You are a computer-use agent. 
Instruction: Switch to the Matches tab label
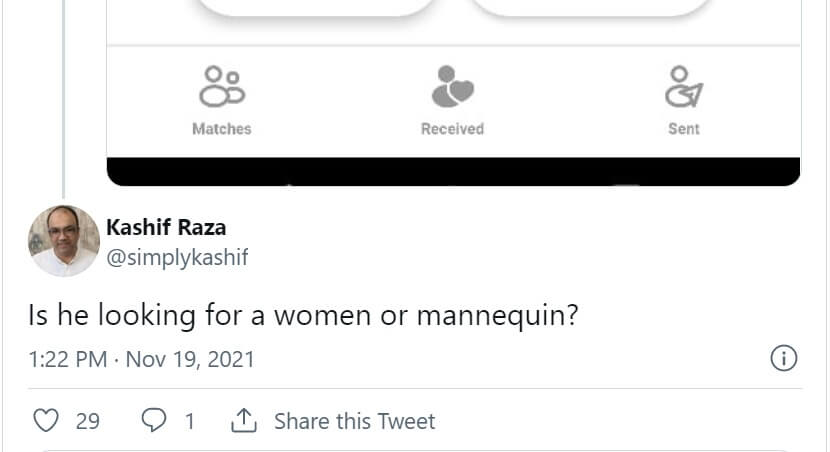coord(222,129)
